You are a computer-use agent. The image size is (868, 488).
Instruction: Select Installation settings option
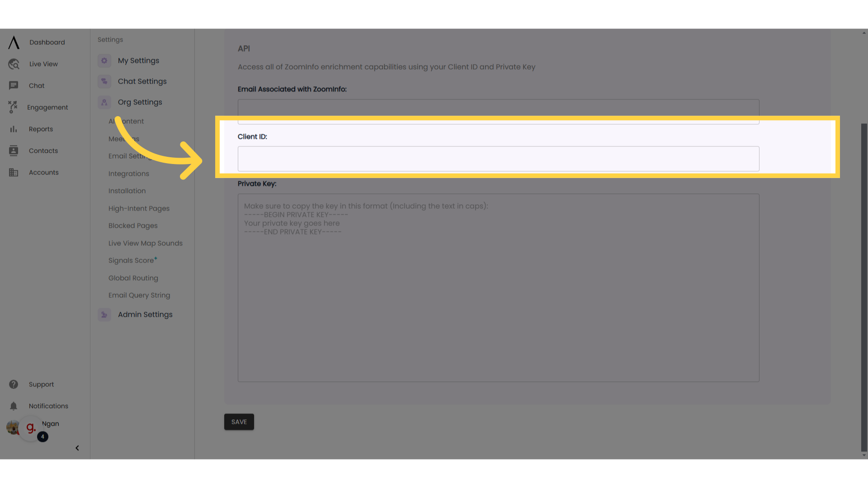127,191
